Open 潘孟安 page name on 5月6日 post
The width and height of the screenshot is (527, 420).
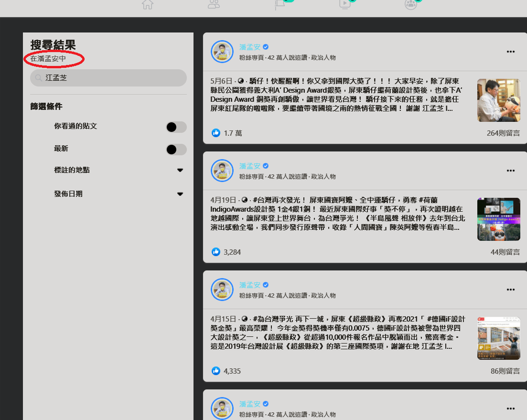250,47
